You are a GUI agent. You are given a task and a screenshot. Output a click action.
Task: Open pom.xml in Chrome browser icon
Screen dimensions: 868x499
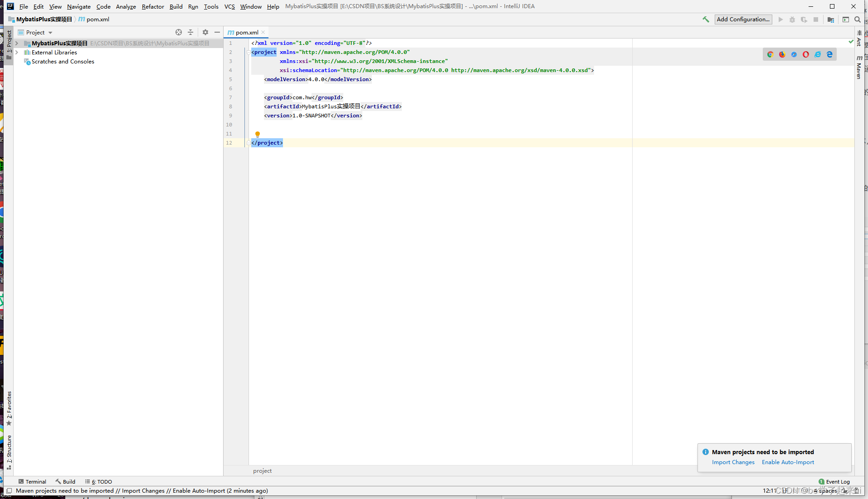770,54
